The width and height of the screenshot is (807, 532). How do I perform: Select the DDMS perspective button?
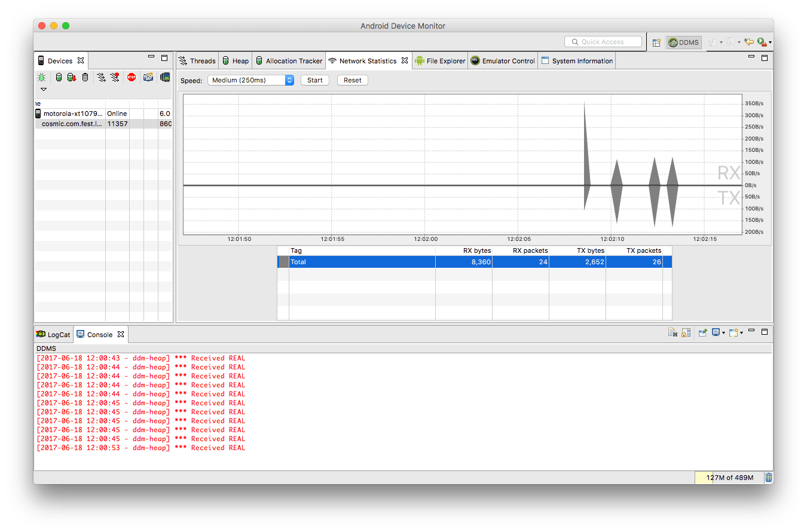[x=684, y=42]
